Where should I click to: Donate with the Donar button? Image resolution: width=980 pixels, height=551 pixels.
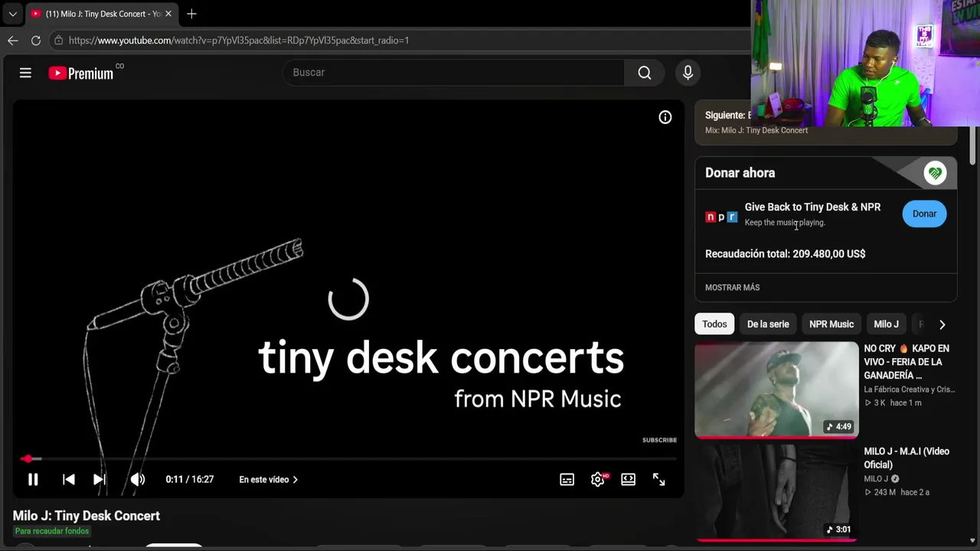coord(924,214)
